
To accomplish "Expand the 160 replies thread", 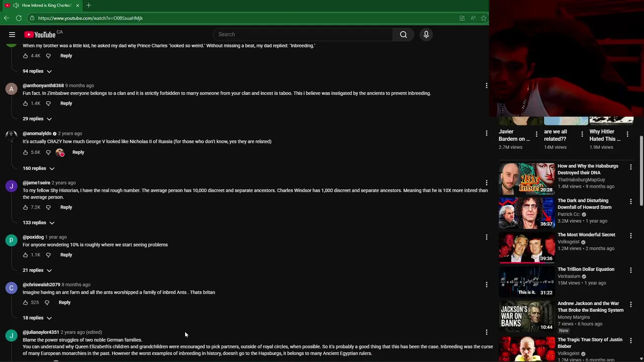I will pos(38,168).
